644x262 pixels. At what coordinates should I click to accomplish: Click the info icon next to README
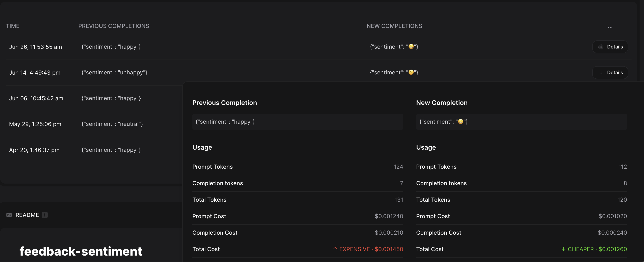[x=45, y=215]
